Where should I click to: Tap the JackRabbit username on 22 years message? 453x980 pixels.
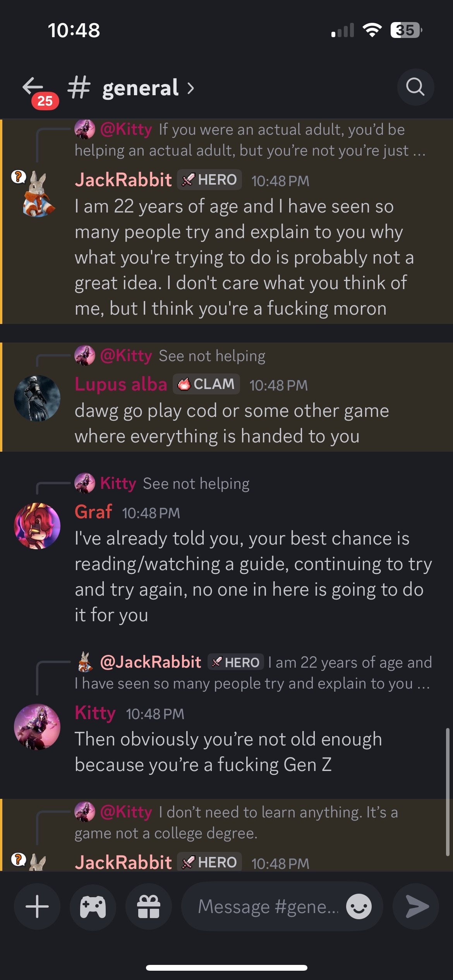[x=123, y=180]
